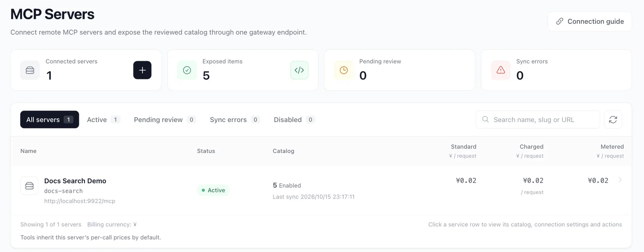Click the http://localhost:9922/mcp URL

coord(80,201)
